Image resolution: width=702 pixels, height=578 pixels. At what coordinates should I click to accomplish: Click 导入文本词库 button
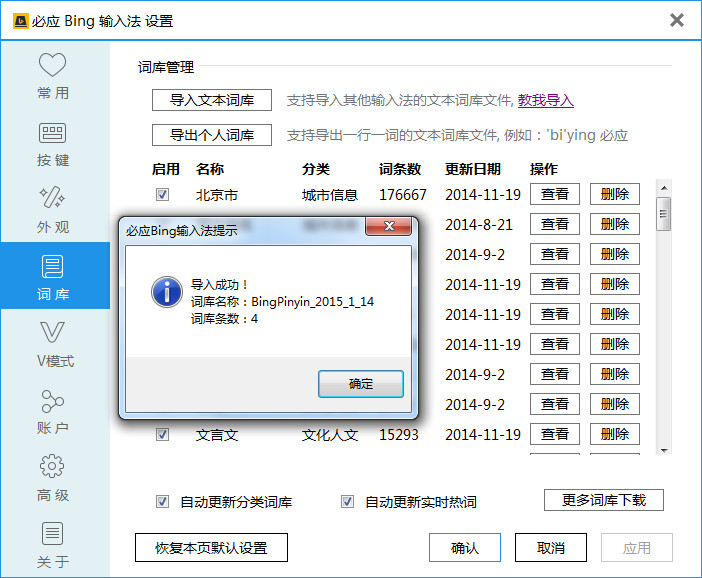(212, 100)
